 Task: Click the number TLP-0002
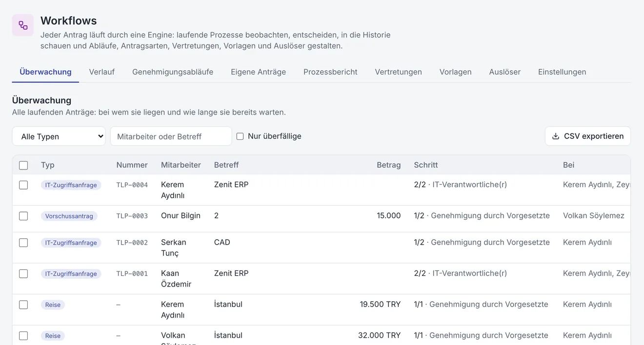click(x=132, y=243)
